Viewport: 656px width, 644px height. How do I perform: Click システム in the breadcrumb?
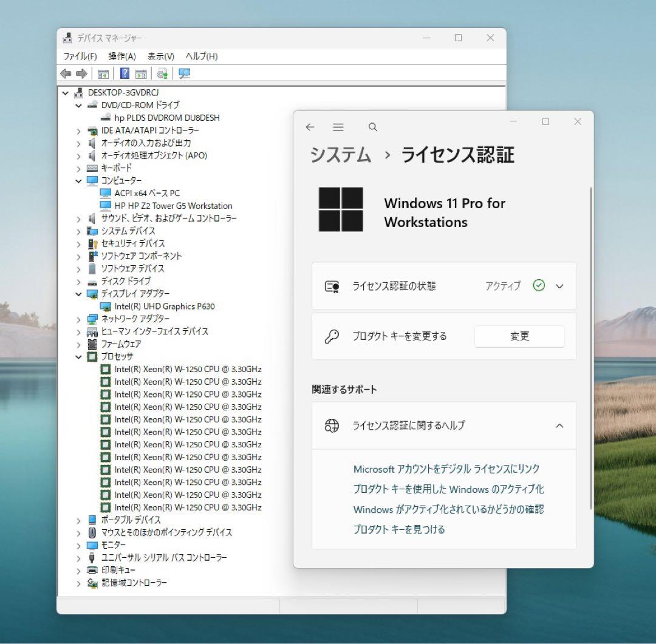pyautogui.click(x=341, y=155)
